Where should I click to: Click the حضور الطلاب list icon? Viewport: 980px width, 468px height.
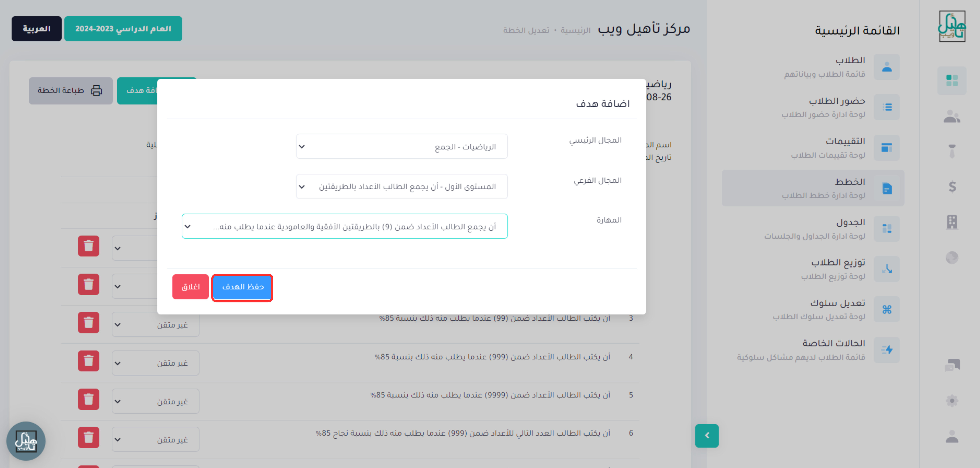point(887,107)
